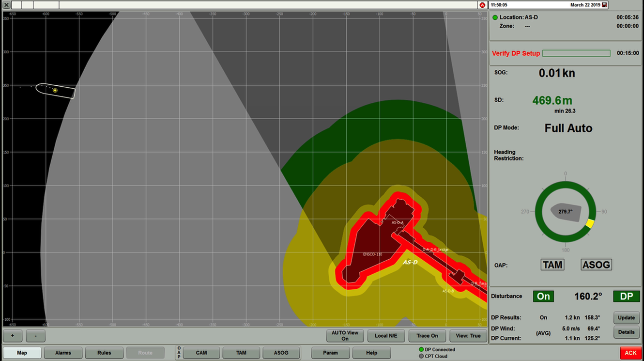The height and width of the screenshot is (361, 644).
Task: Open the Alarms tab
Action: (x=63, y=353)
